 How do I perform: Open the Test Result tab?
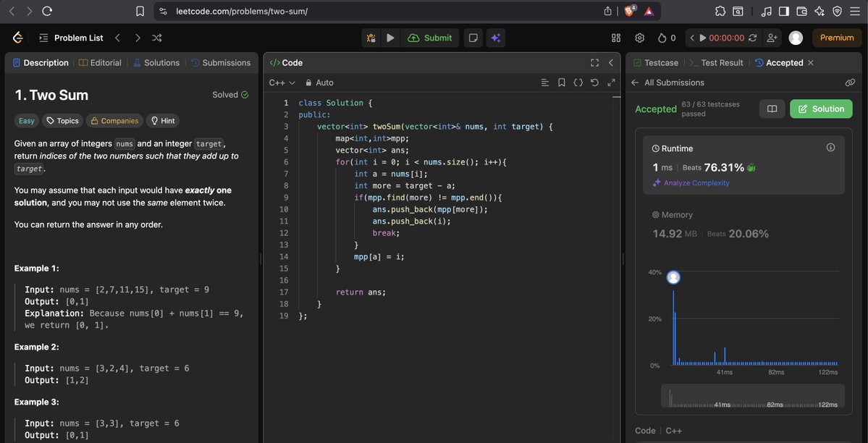pos(722,62)
